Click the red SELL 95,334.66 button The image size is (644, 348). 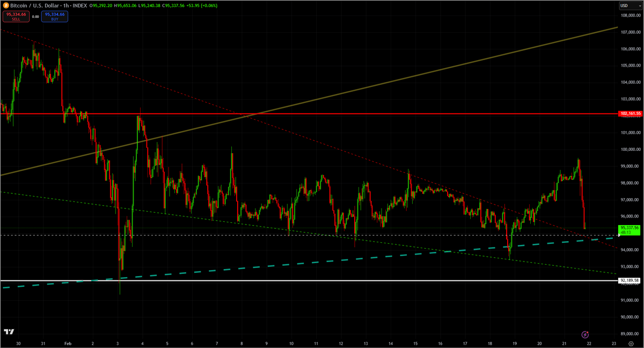(x=15, y=17)
